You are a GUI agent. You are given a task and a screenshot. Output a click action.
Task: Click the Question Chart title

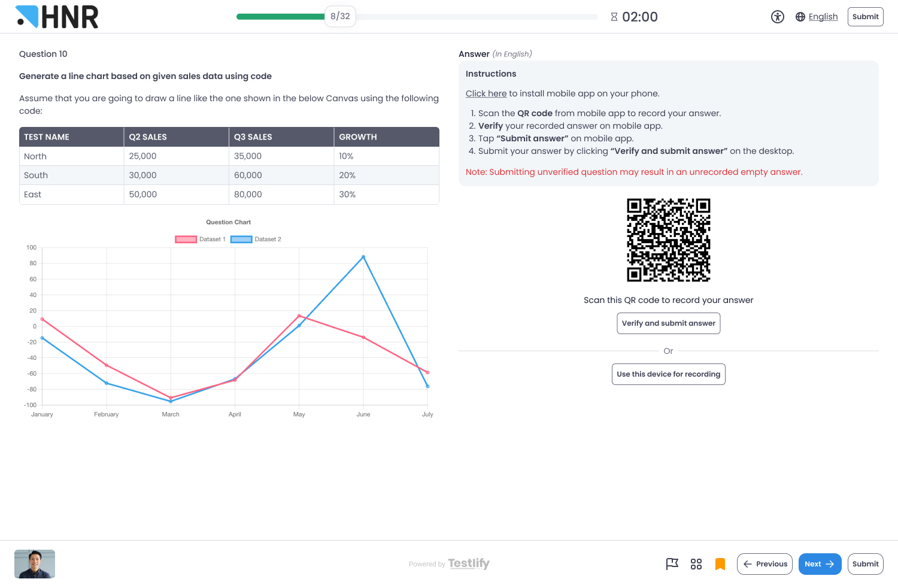[x=229, y=222]
